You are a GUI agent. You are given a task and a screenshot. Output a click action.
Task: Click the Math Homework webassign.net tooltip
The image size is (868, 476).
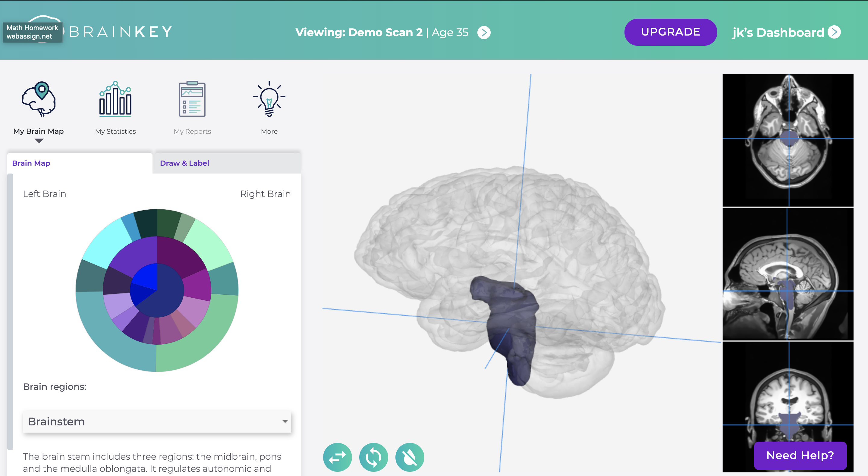(x=32, y=32)
